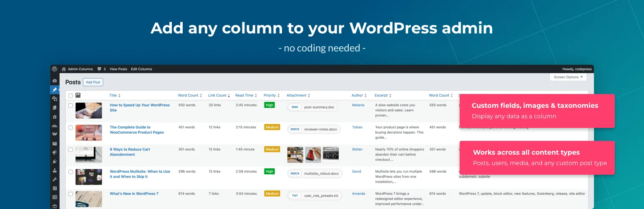Viewport: 644px width, 209px height.
Task: Click Medium priority badge in WooCommerce guide row
Action: [x=272, y=127]
